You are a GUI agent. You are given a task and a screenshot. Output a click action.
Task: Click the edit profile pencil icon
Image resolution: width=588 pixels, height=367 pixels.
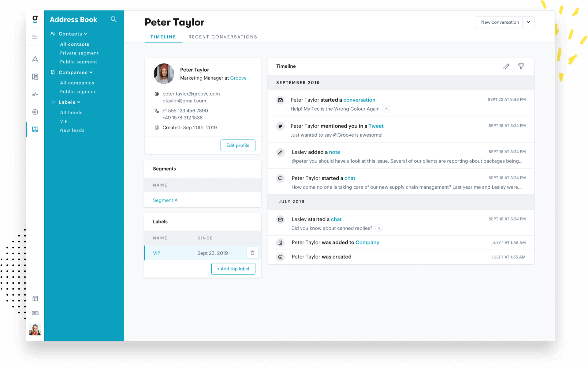(x=506, y=66)
